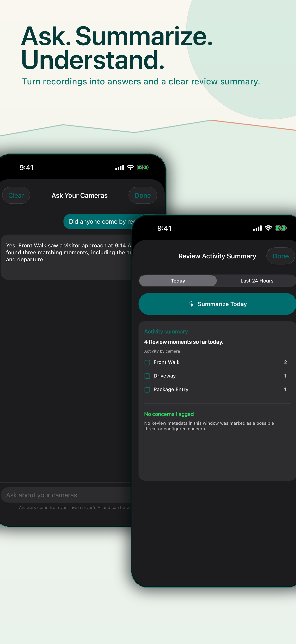Tap the 'Front Walk' camera name

(x=166, y=362)
